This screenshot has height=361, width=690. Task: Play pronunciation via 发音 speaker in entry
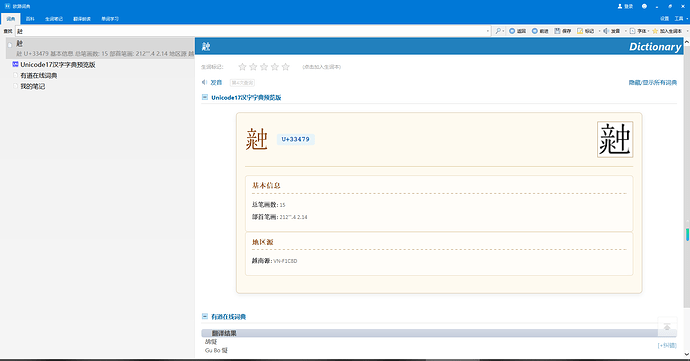(204, 82)
